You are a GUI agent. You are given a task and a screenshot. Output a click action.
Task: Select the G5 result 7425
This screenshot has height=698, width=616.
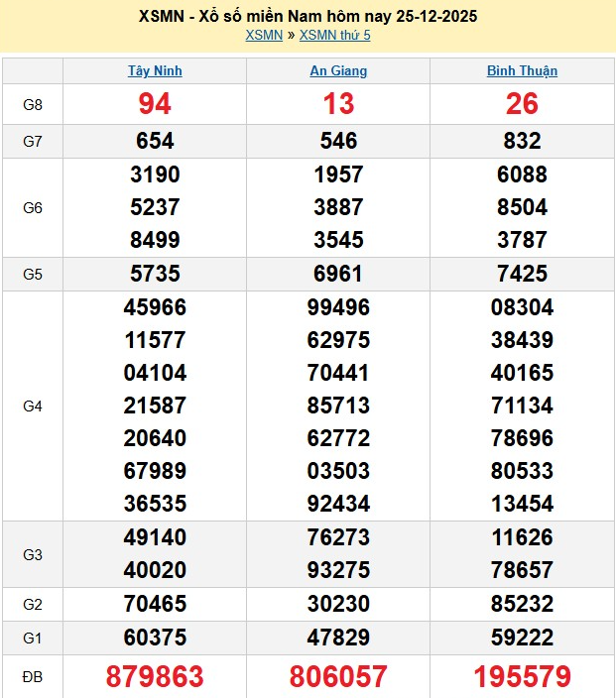[522, 274]
